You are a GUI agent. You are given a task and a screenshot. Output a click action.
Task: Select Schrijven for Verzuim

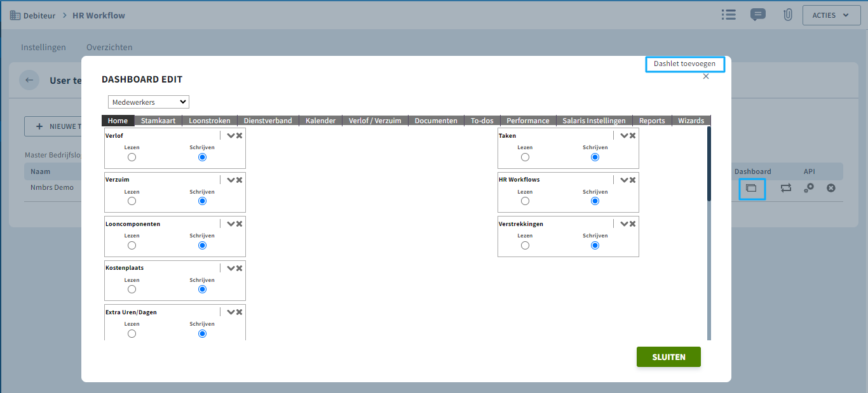pyautogui.click(x=202, y=201)
